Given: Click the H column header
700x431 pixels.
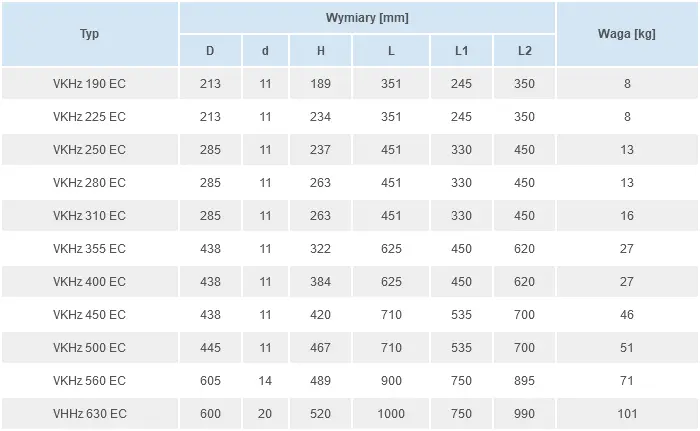Looking at the screenshot, I should point(320,51).
